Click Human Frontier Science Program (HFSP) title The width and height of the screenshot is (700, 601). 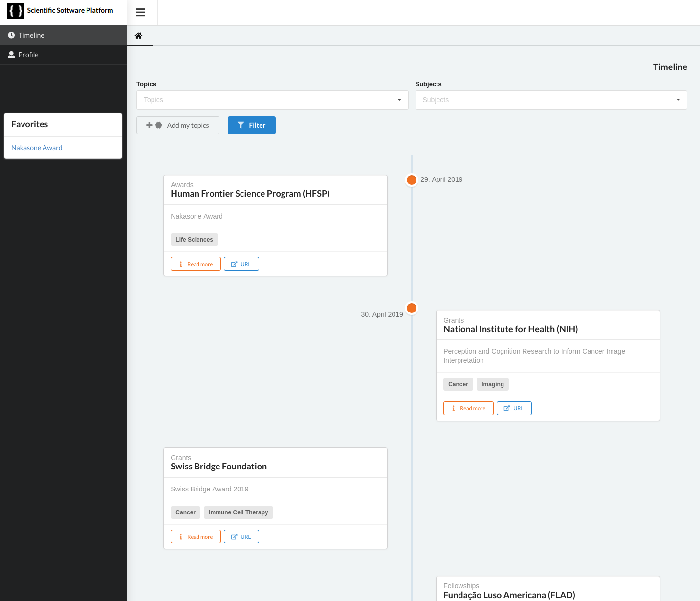[x=250, y=194]
